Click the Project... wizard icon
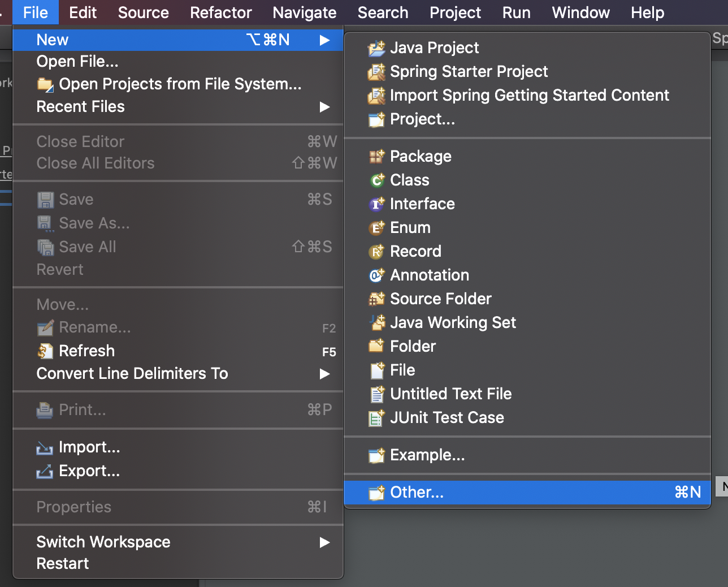This screenshot has height=587, width=728. tap(376, 119)
